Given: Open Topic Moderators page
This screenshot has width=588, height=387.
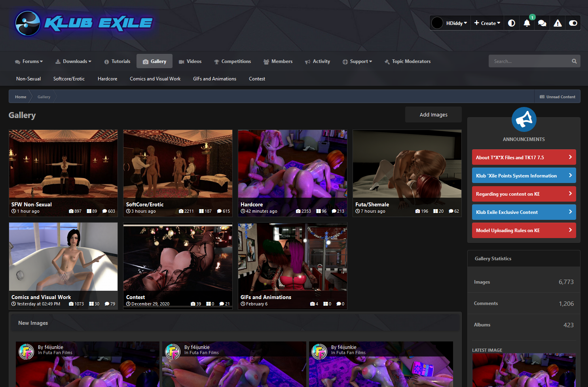Looking at the screenshot, I should tap(408, 61).
